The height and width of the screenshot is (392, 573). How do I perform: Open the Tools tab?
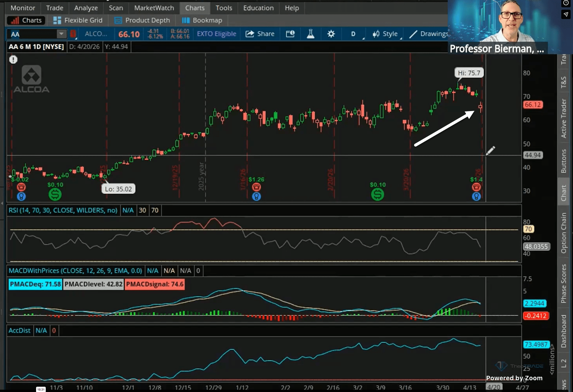pyautogui.click(x=224, y=8)
